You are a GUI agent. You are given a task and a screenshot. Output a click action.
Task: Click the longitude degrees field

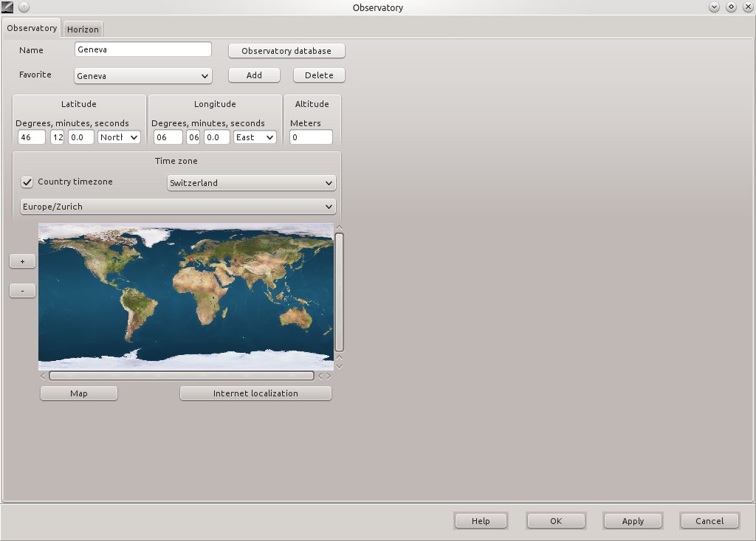[x=168, y=137]
